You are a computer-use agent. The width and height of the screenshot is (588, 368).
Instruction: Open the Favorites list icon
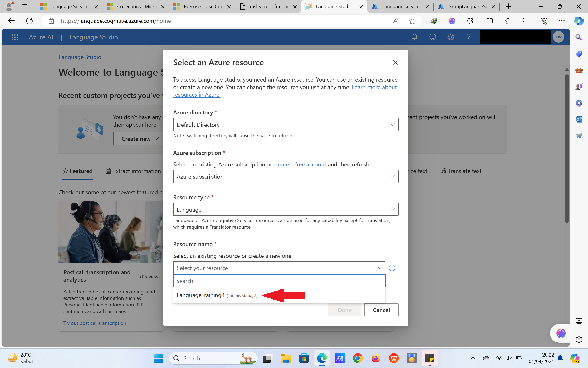click(508, 21)
